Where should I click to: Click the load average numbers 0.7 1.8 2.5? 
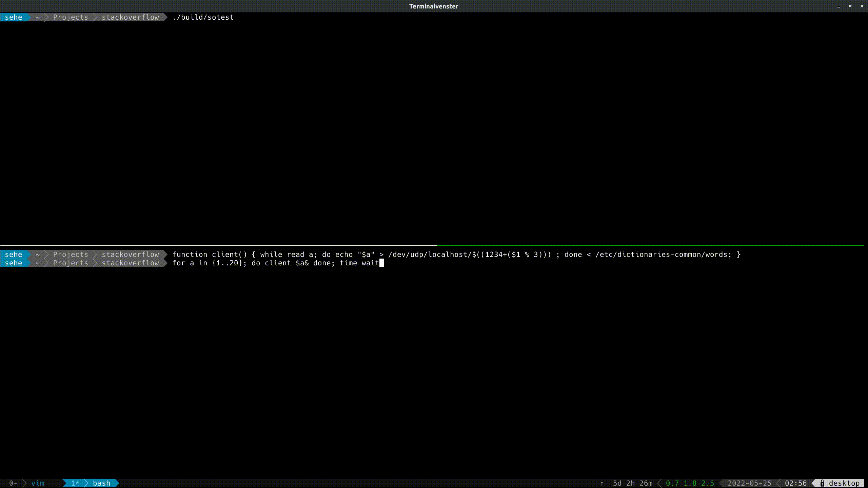click(x=690, y=483)
